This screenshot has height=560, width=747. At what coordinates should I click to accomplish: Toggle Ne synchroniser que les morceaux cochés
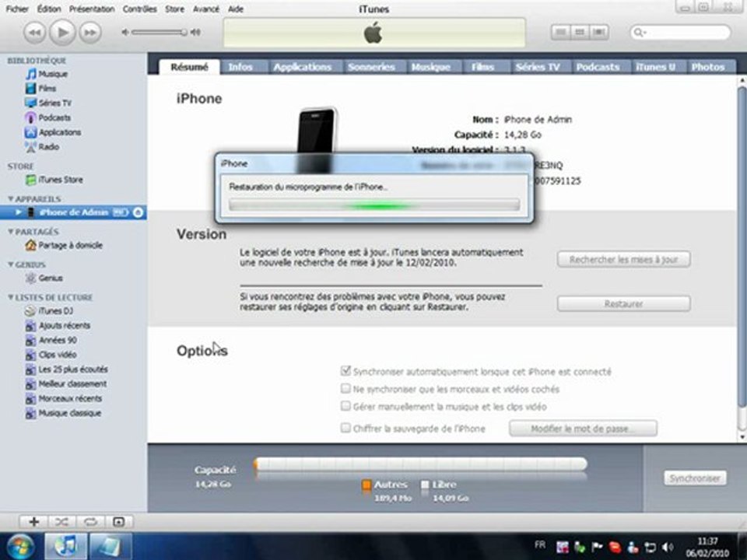click(x=345, y=389)
